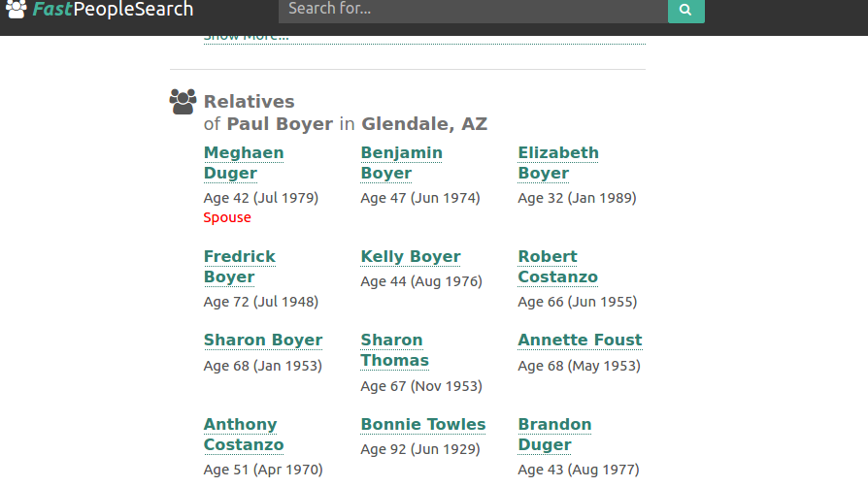This screenshot has height=487, width=868.
Task: Click 'of Paul Boyer in Glendale, AZ' subheading
Action: click(346, 124)
